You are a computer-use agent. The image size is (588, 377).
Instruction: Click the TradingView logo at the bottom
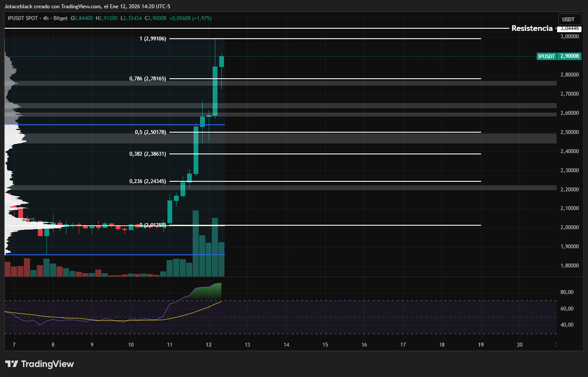(40, 364)
